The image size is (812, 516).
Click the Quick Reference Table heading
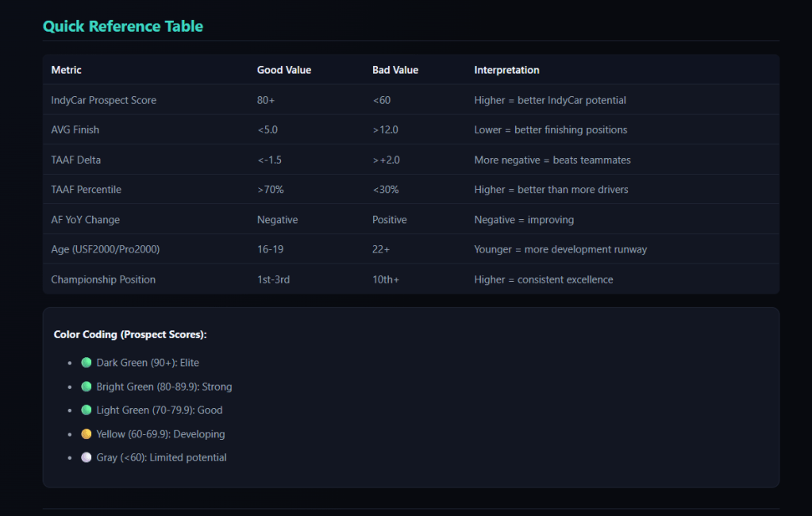point(123,26)
